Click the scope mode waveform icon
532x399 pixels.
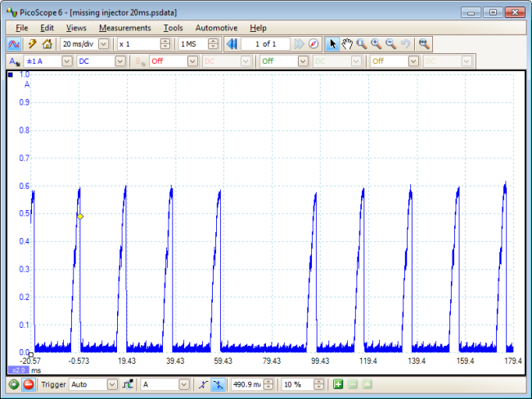[x=15, y=44]
